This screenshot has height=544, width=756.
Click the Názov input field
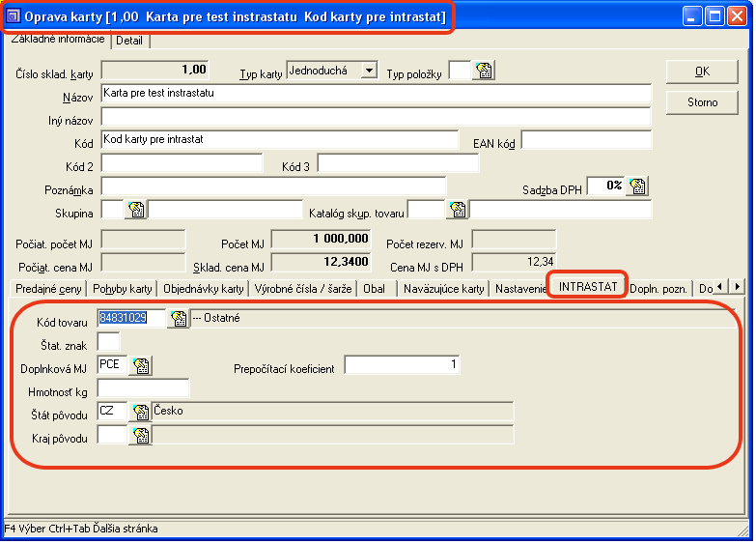pyautogui.click(x=377, y=93)
